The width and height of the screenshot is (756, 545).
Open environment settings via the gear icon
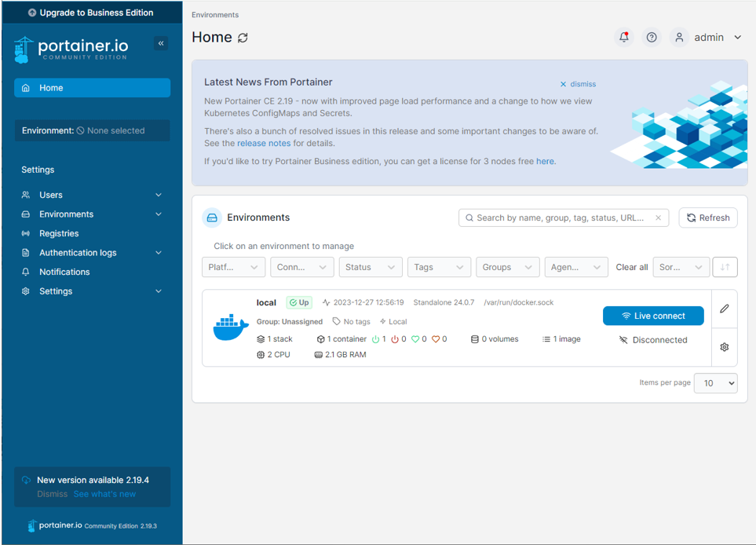click(724, 346)
